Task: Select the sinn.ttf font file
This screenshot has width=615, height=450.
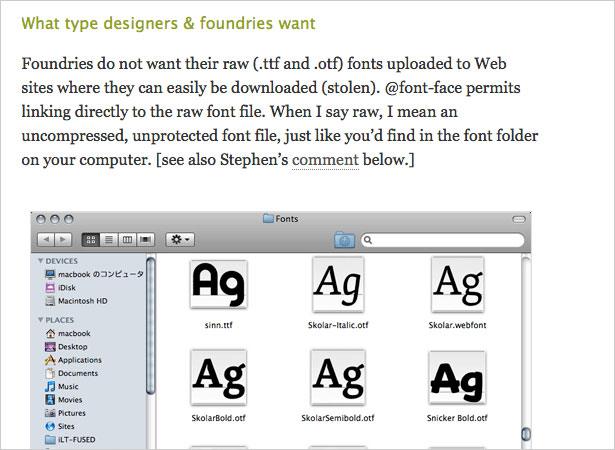Action: [218, 294]
